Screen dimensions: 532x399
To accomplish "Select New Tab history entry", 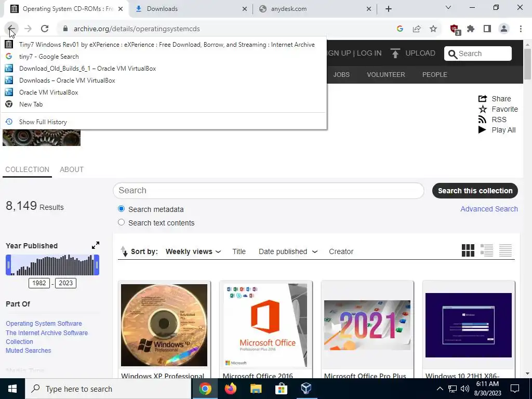I will (x=163, y=104).
